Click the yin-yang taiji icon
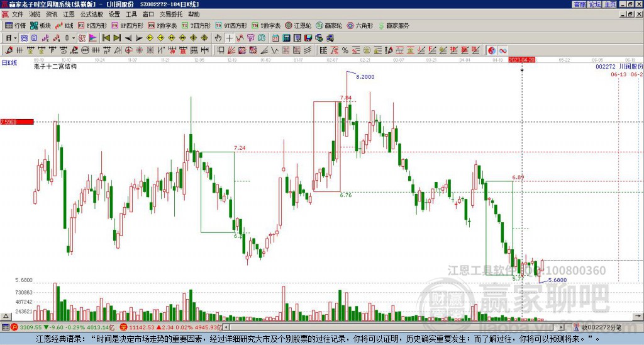Viewport: 644px width, 345px height. pyautogui.click(x=492, y=50)
